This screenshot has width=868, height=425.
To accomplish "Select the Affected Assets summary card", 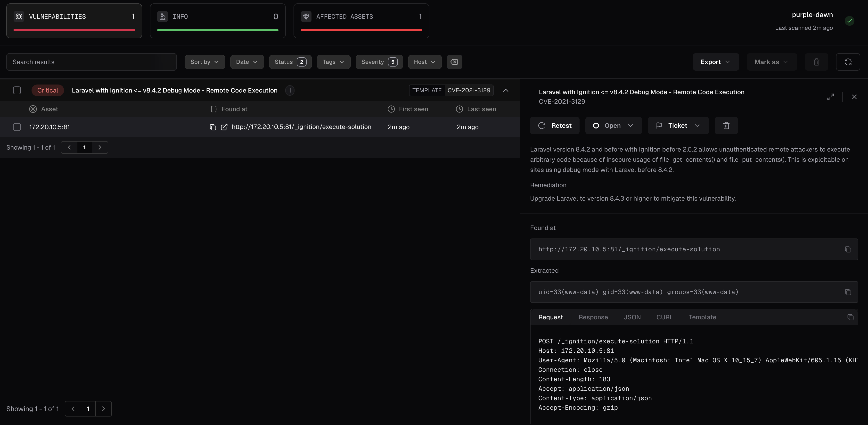I will (x=361, y=21).
